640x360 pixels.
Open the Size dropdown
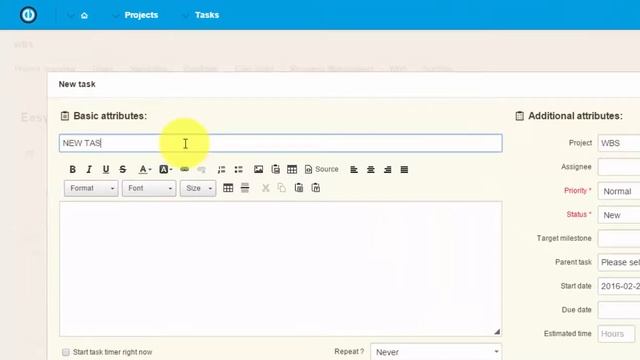[x=198, y=188]
